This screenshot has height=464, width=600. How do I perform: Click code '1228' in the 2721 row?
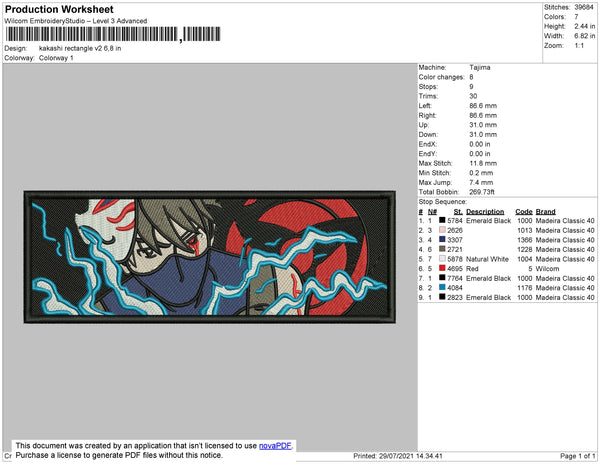524,249
